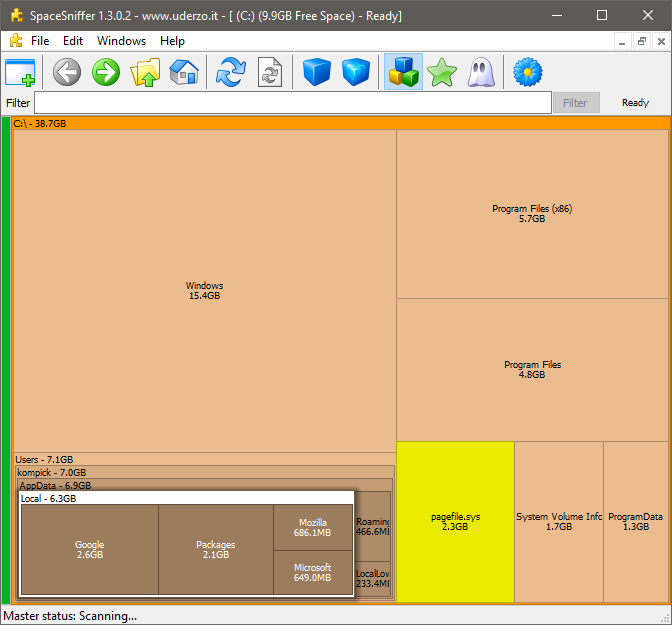Click the Local - 6.3GB header
Viewport: 672px width, 625px height.
coord(187,498)
